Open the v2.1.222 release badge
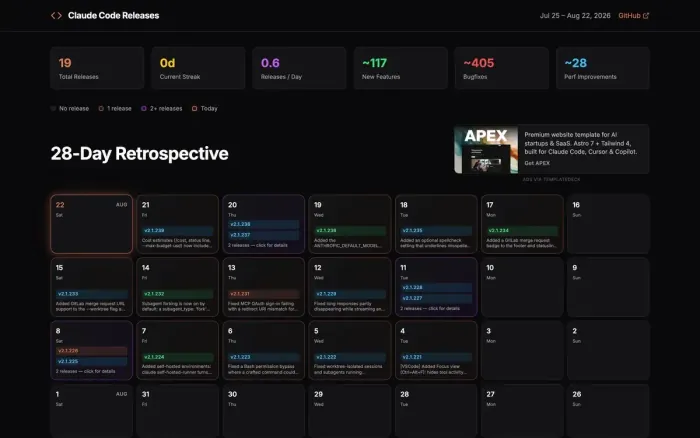 point(350,357)
